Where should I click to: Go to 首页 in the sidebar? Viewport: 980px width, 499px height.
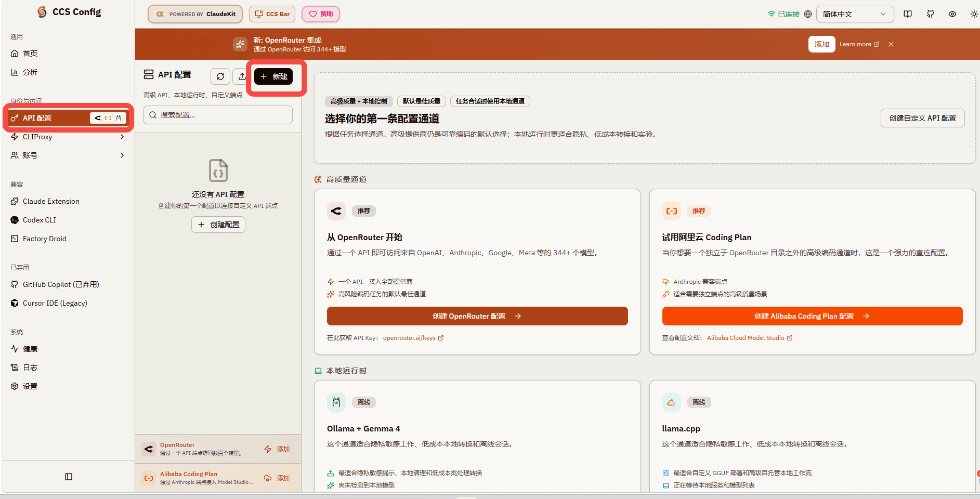pyautogui.click(x=68, y=54)
